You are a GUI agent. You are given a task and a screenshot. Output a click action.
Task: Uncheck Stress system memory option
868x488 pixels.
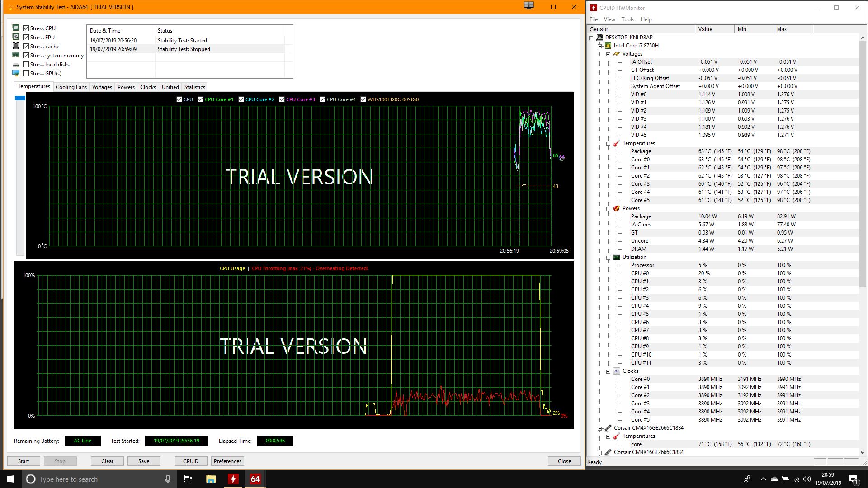click(x=26, y=55)
